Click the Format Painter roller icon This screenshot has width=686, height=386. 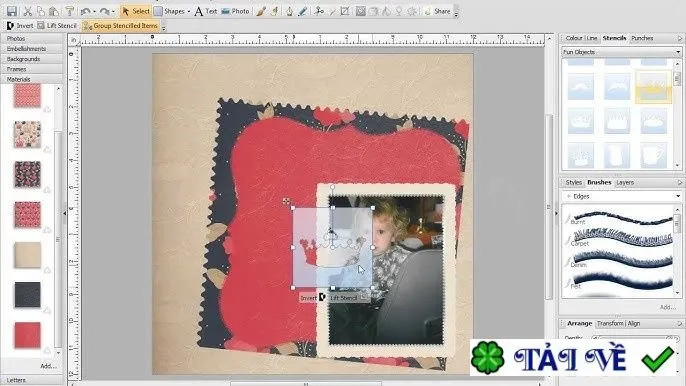69,11
